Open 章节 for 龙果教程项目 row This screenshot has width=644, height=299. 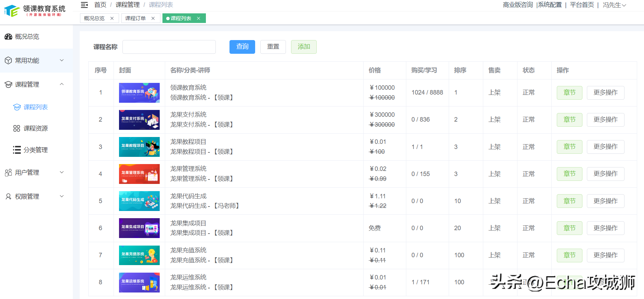click(569, 147)
